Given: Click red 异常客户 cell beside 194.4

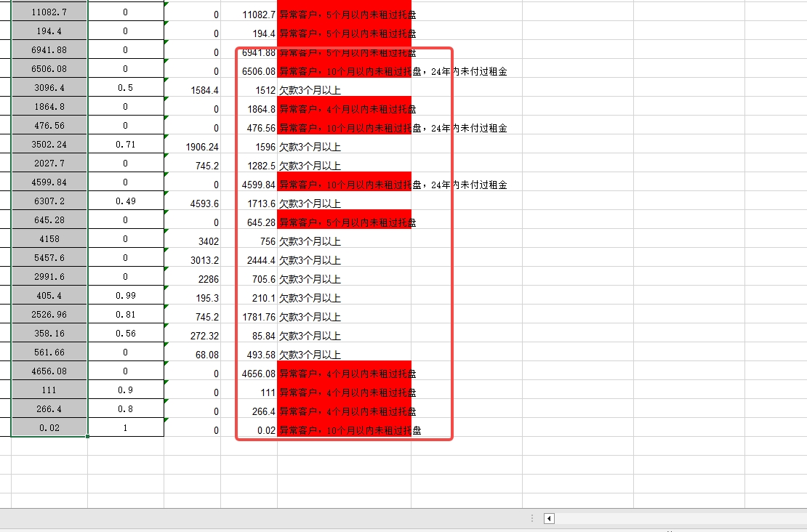Looking at the screenshot, I should point(345,31).
